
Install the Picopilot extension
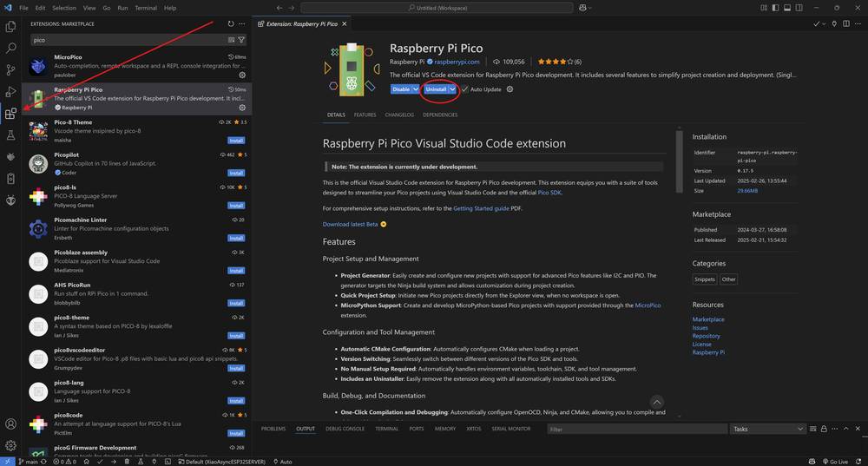[x=236, y=174]
